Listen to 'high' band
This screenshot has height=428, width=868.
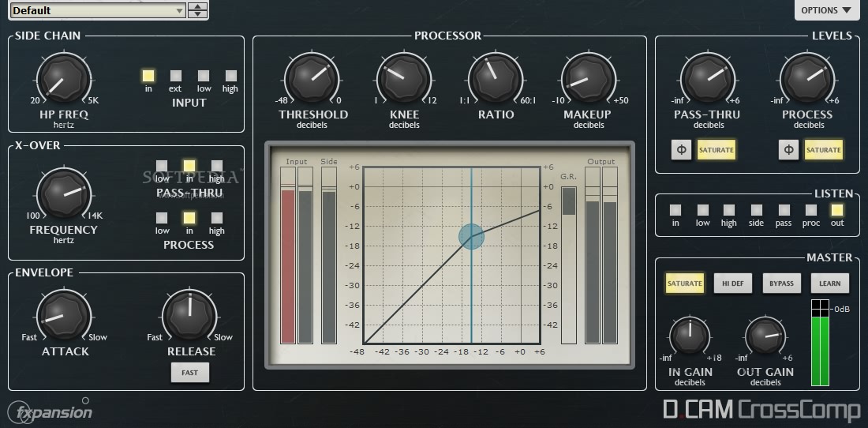click(729, 210)
